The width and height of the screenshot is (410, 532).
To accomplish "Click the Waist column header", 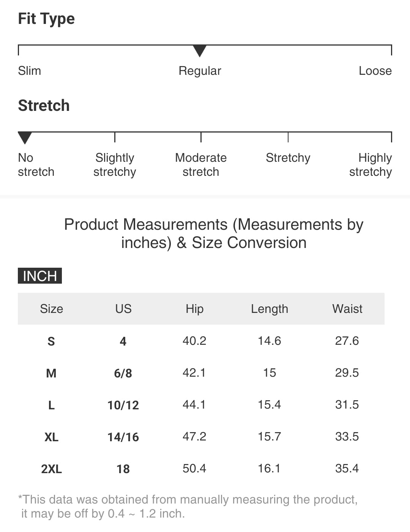I will 347,309.
